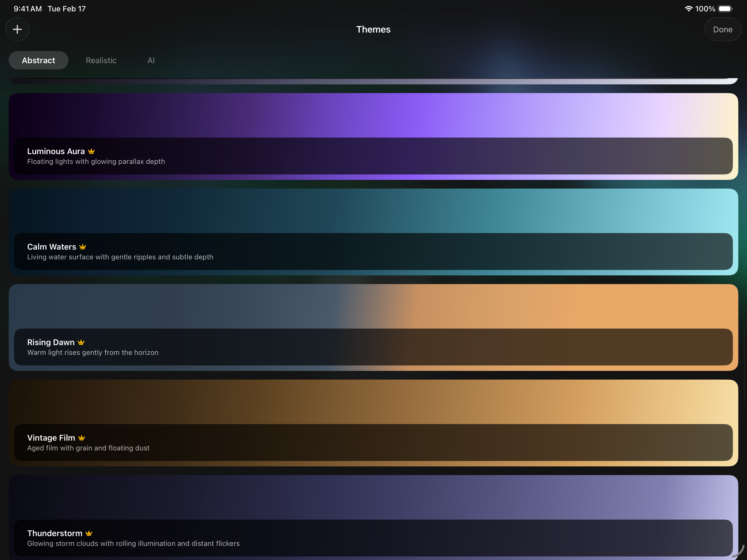Click the Calm Waters crown premium icon

pos(83,247)
